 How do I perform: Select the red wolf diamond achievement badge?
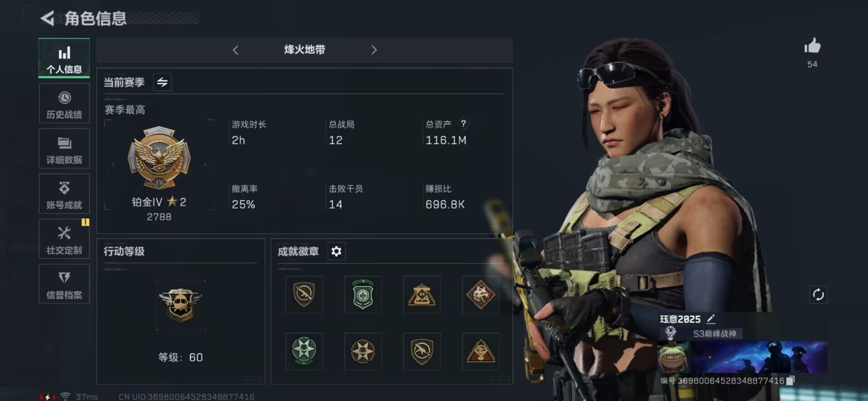(481, 295)
